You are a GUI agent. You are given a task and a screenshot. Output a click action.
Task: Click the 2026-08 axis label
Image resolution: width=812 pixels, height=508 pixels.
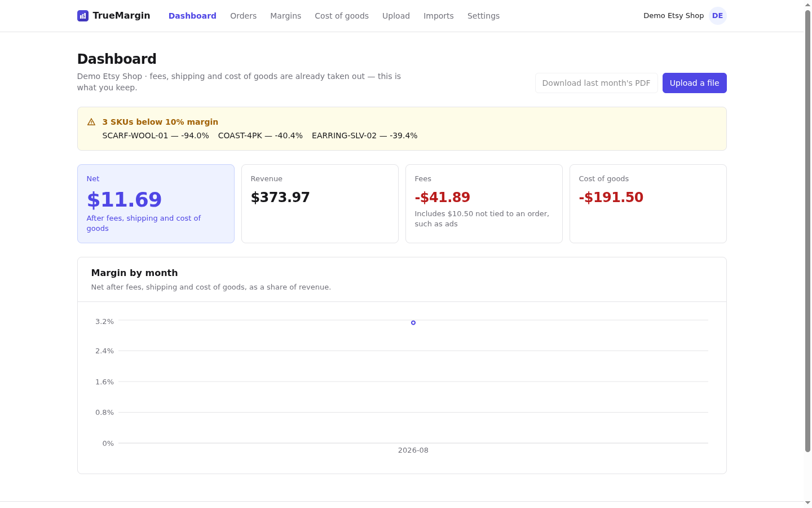tap(413, 450)
